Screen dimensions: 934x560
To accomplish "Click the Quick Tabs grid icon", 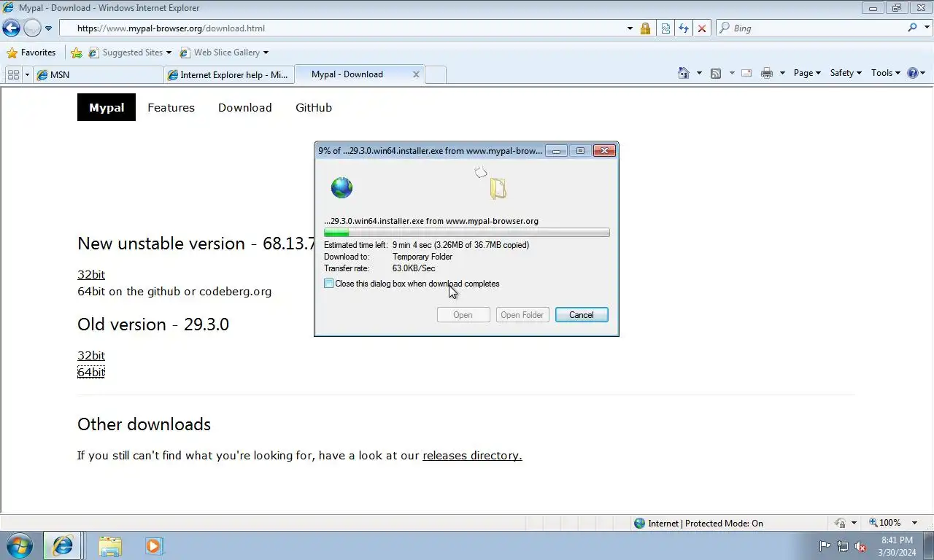I will point(13,74).
